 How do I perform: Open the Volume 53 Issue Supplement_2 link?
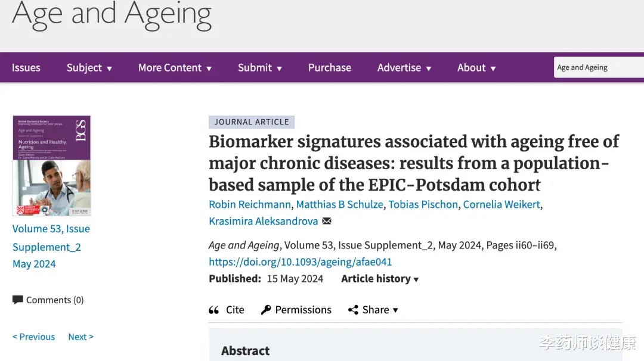[x=51, y=238]
